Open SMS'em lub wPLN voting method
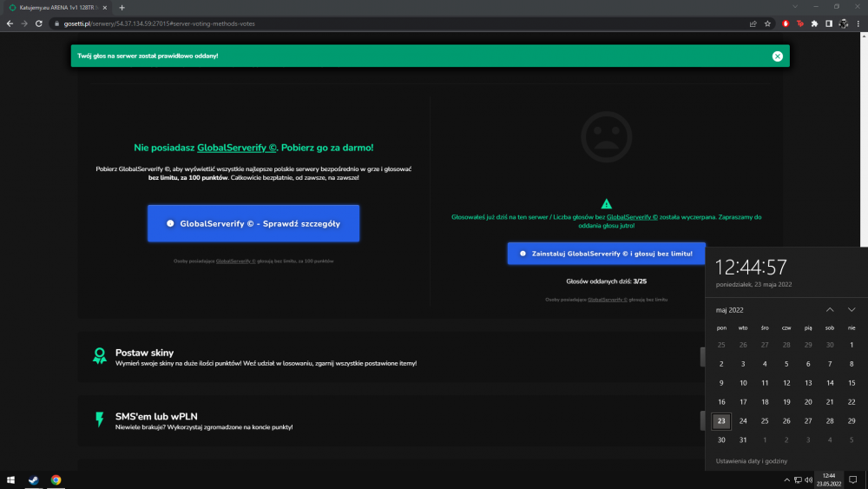Screen dimensions: 868x489 click(391, 421)
